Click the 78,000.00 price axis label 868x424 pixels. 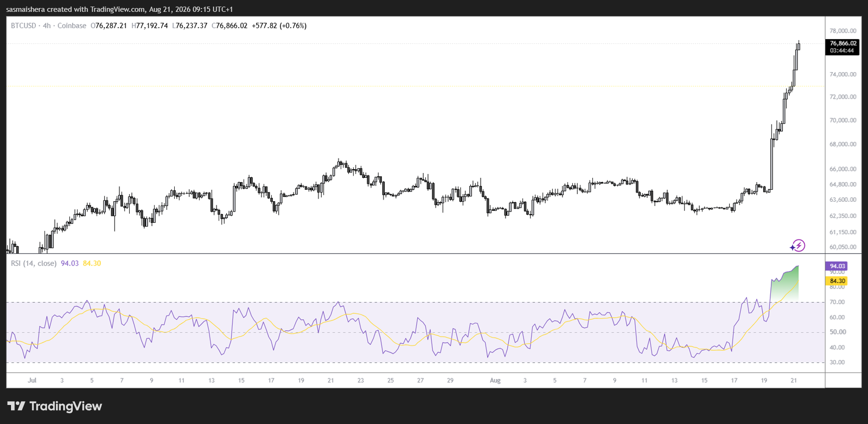coord(843,31)
